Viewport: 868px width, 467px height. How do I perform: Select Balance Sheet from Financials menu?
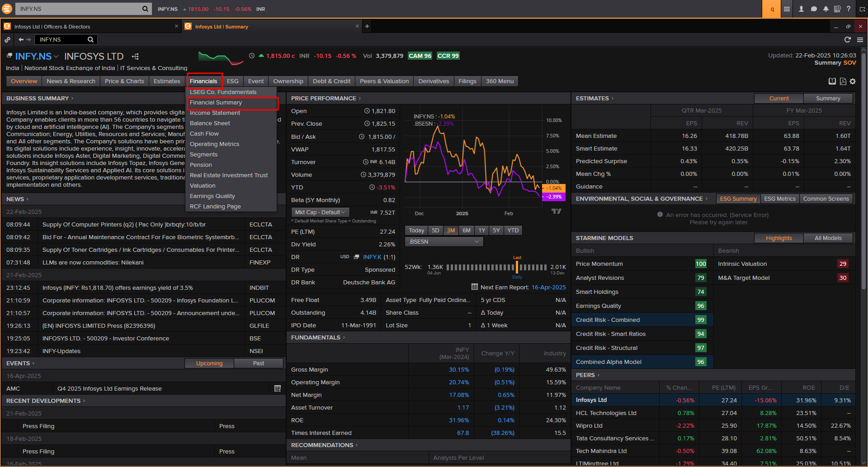tap(210, 123)
